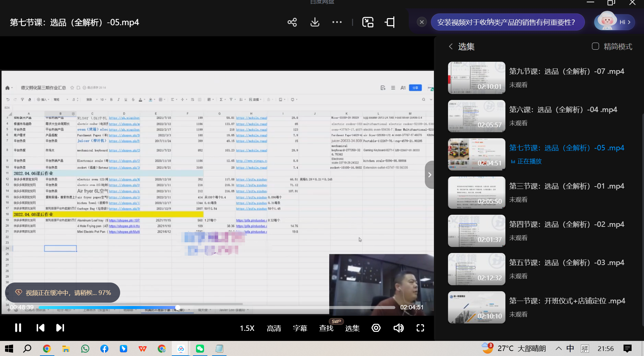Open the 高清 video quality menu
Viewport: 644px width, 356px height.
pos(274,328)
